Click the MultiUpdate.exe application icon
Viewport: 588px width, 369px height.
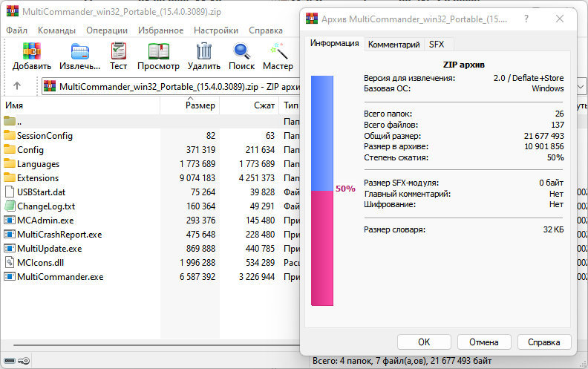[x=10, y=248]
